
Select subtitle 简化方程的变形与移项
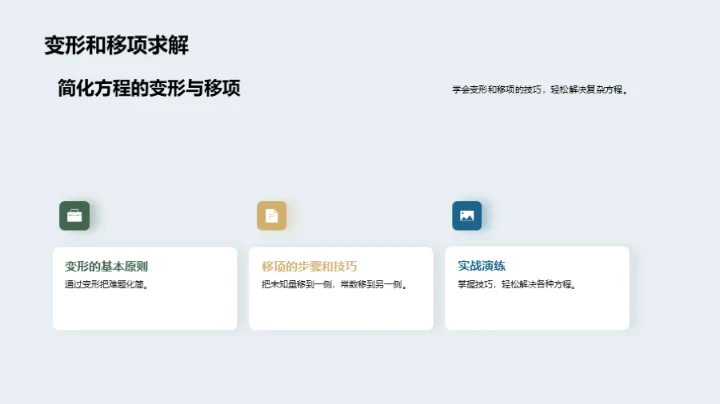149,88
